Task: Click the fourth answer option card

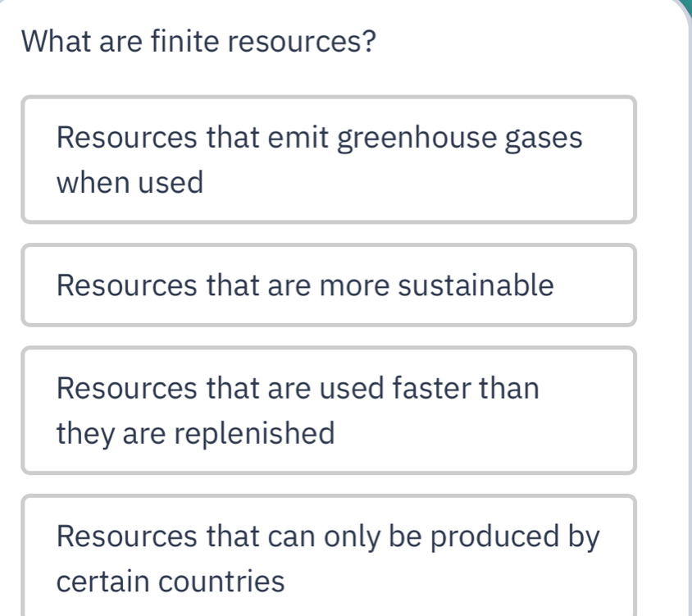Action: (x=328, y=559)
